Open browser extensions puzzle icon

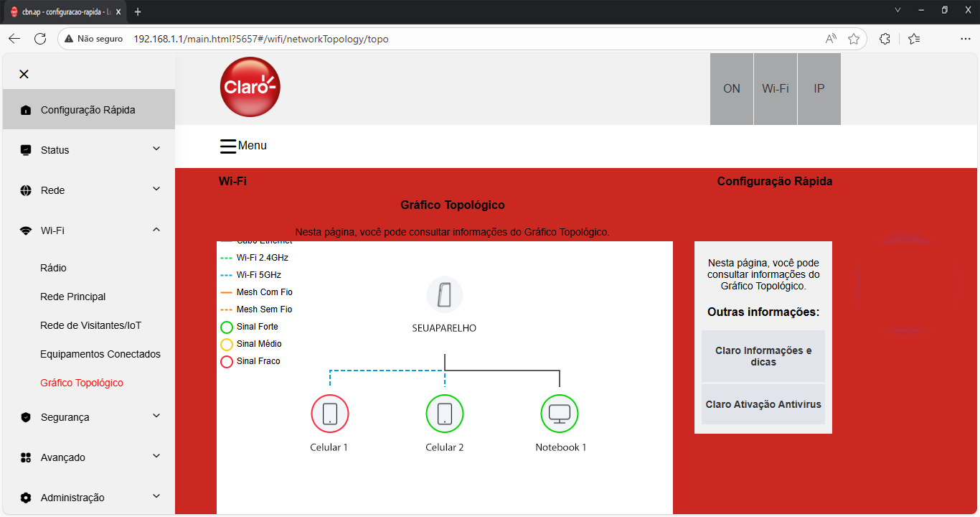tap(885, 39)
